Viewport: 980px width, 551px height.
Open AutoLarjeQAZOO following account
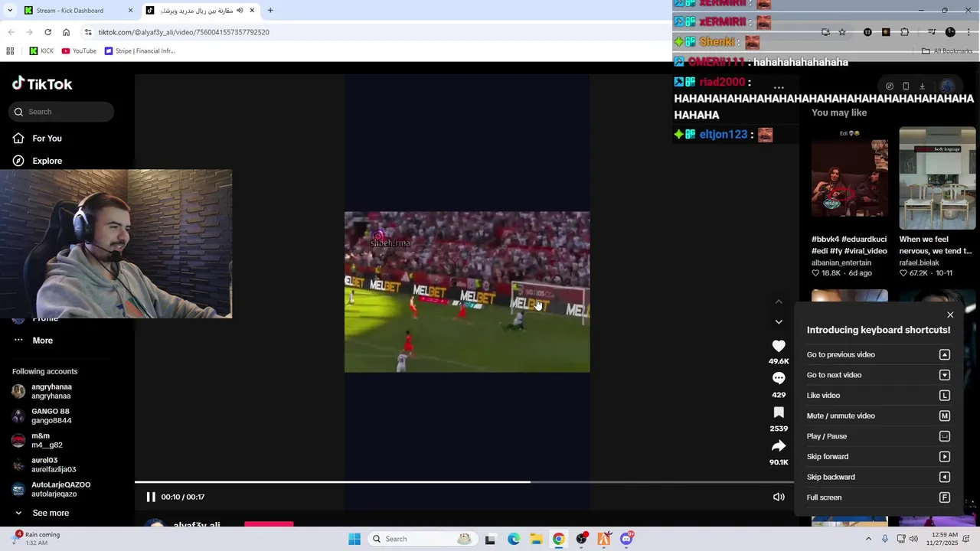60,489
